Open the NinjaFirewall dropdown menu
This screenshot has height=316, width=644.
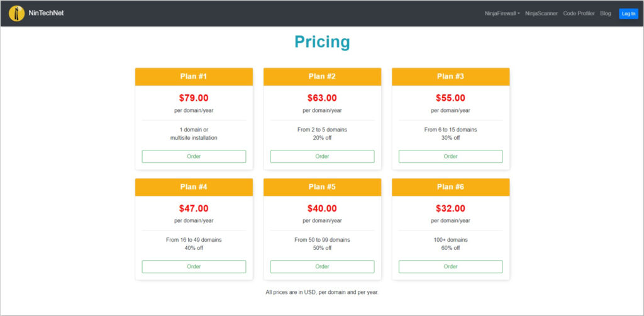click(x=502, y=14)
